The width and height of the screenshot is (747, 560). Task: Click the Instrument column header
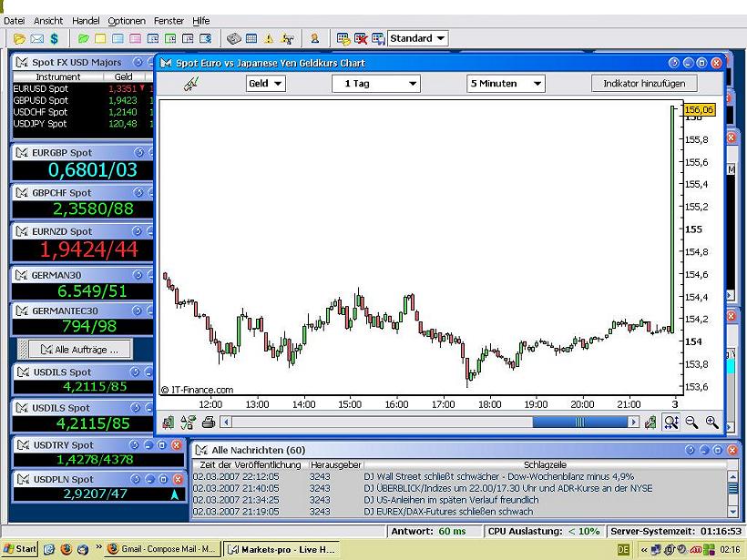[58, 76]
